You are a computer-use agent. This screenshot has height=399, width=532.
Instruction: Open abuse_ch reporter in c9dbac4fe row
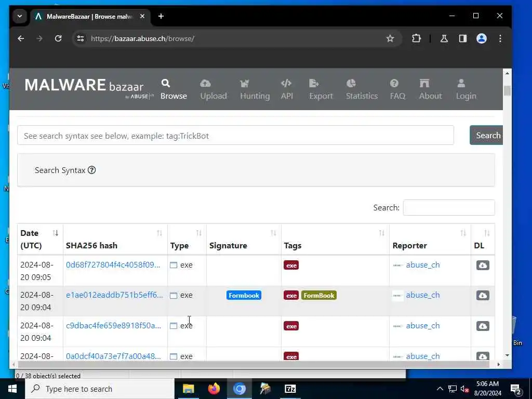[423, 325]
